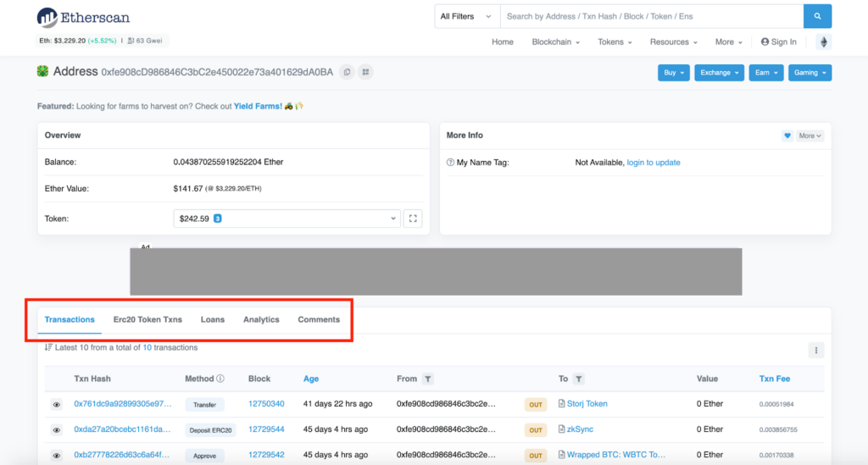Expand the Blockchain menu
868x465 pixels.
(x=556, y=42)
